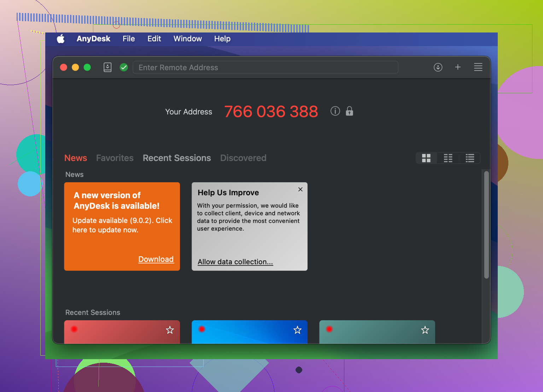
Task: Click the Recent Sessions section heading
Action: pyautogui.click(x=93, y=313)
